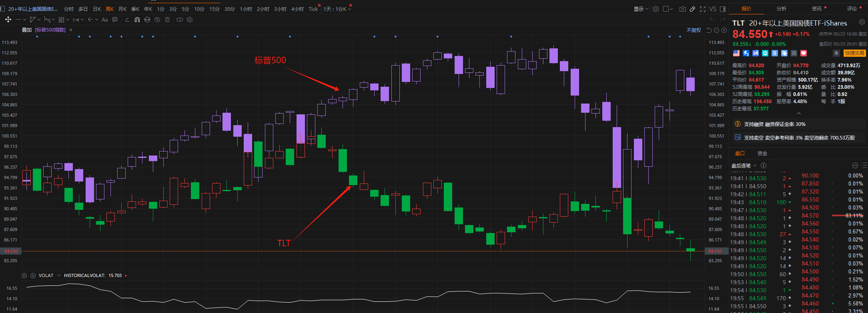Screen dimensions: 868x313
Task: Activate the pencil draw tool in top bar
Action: pyautogui.click(x=692, y=9)
